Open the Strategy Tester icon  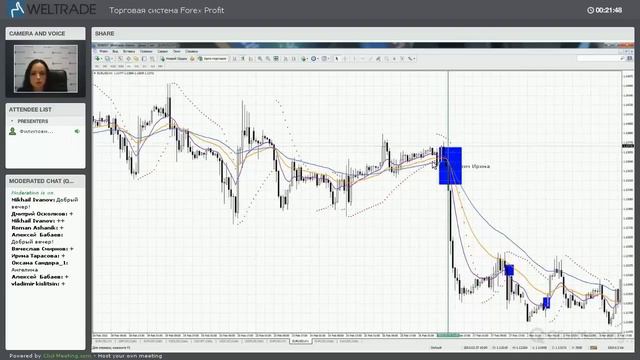(152, 59)
